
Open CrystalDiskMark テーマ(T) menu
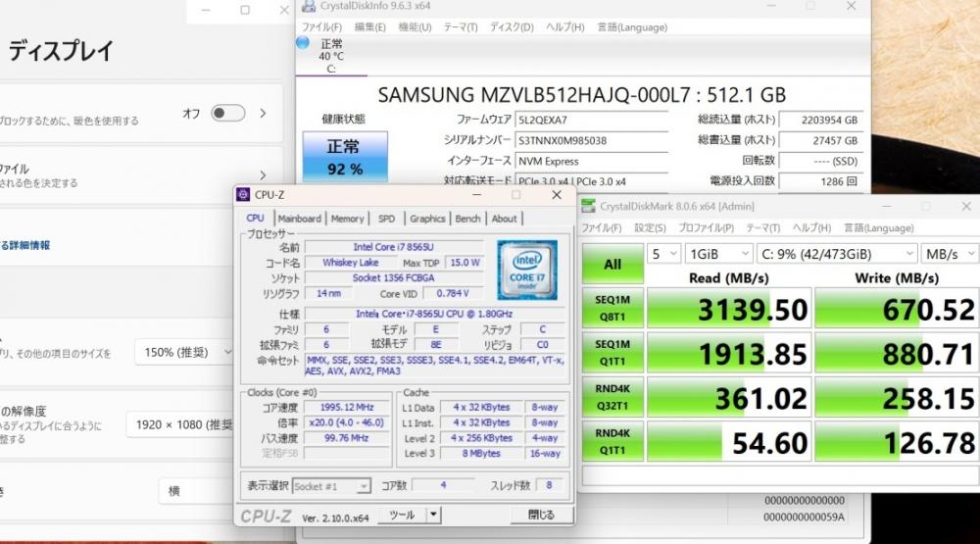[x=763, y=227]
